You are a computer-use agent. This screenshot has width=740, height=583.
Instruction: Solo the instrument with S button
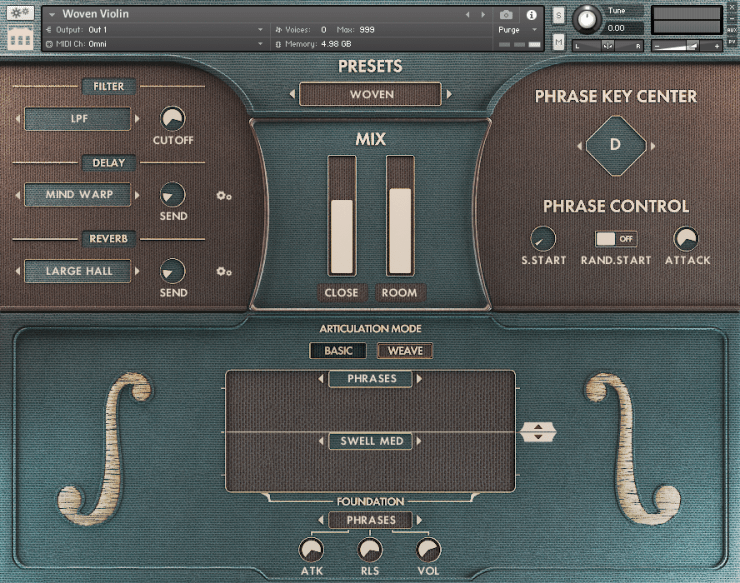pos(558,16)
